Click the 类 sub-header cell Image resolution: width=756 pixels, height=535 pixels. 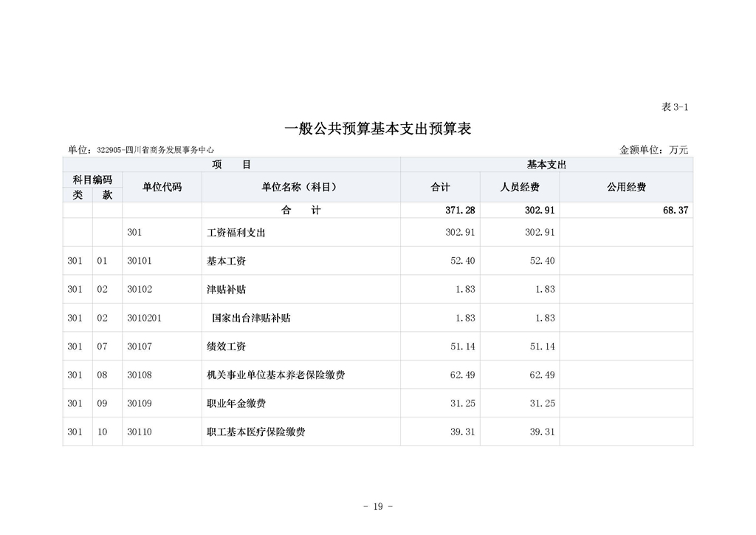[x=77, y=194]
